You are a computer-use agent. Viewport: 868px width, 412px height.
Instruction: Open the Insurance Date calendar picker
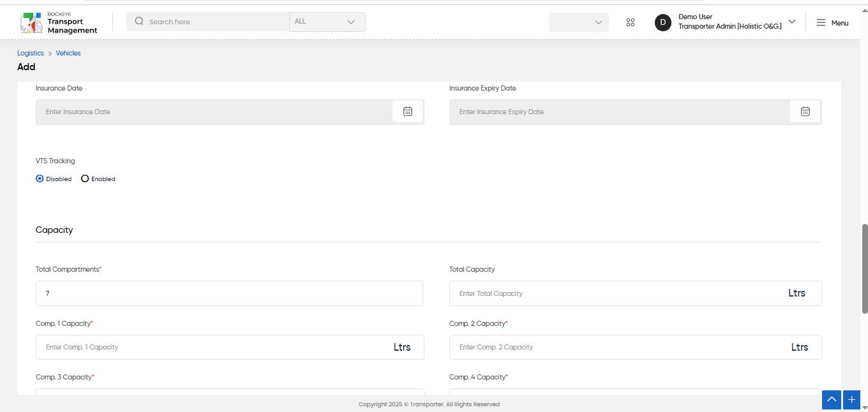coord(408,112)
